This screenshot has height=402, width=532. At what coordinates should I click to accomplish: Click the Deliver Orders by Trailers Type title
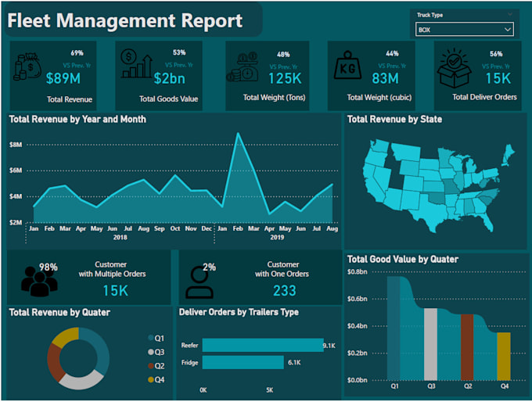point(239,312)
